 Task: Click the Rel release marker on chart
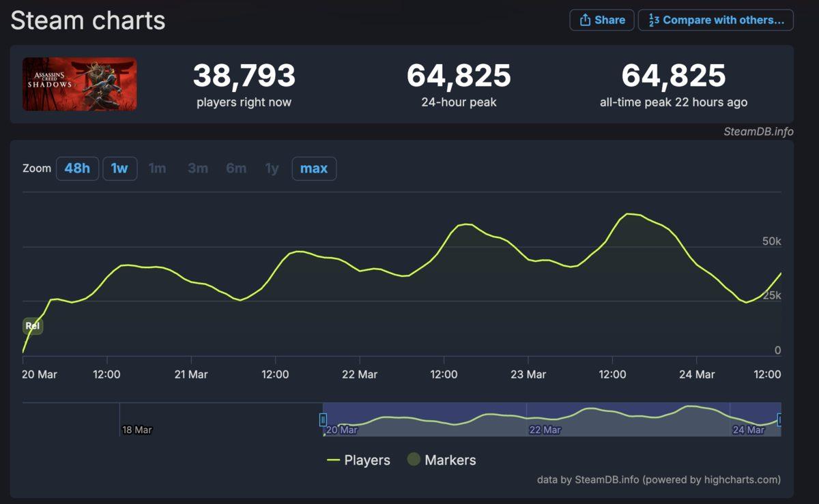point(33,326)
